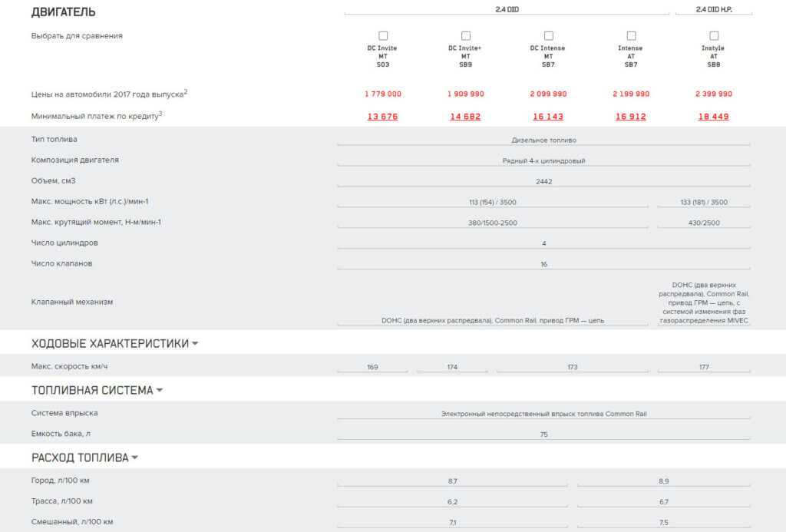Click the 1 779 000 price
Image resolution: width=786 pixels, height=532 pixels.
382,94
